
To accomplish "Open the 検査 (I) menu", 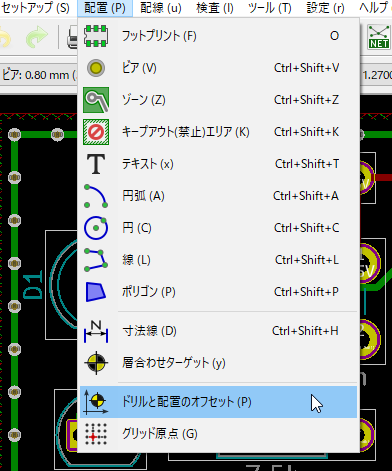I will point(215,8).
